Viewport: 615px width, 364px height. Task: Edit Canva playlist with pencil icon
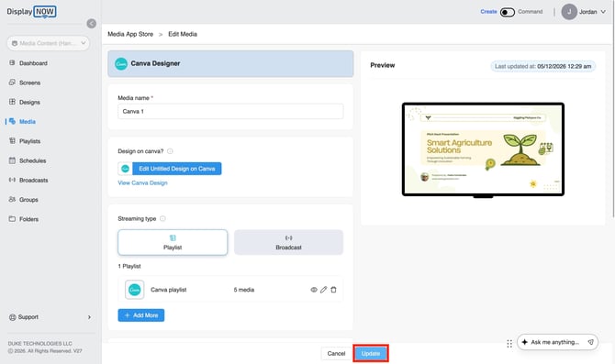(323, 290)
